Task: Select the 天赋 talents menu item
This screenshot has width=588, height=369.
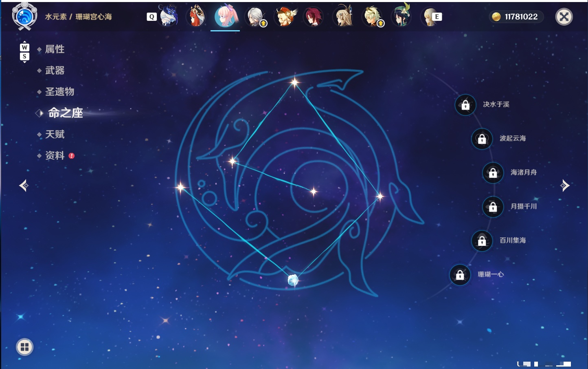Action: coord(55,134)
